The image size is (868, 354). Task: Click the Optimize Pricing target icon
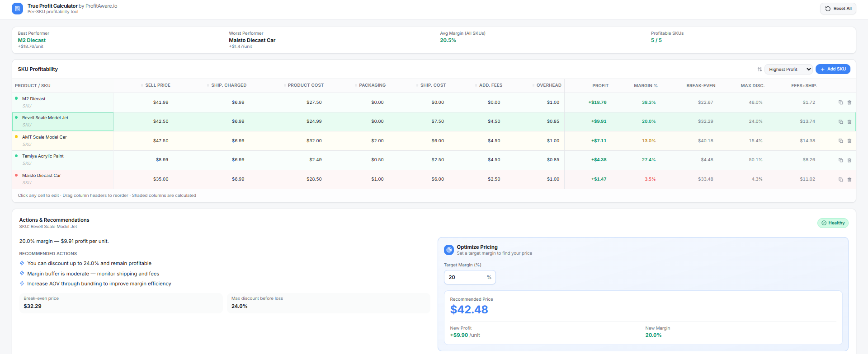click(449, 250)
